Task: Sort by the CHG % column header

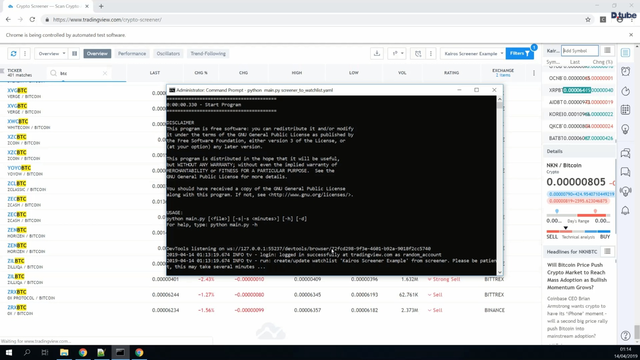Action: coord(201,73)
